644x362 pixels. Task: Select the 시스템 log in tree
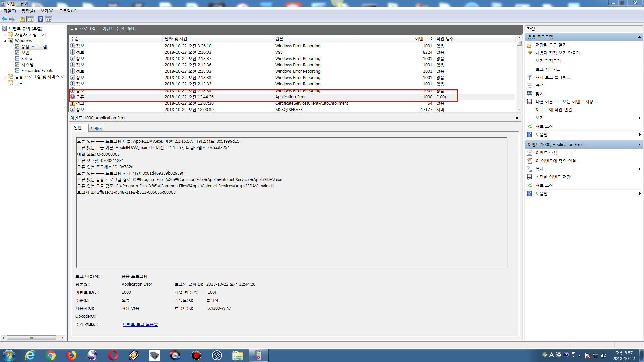28,65
